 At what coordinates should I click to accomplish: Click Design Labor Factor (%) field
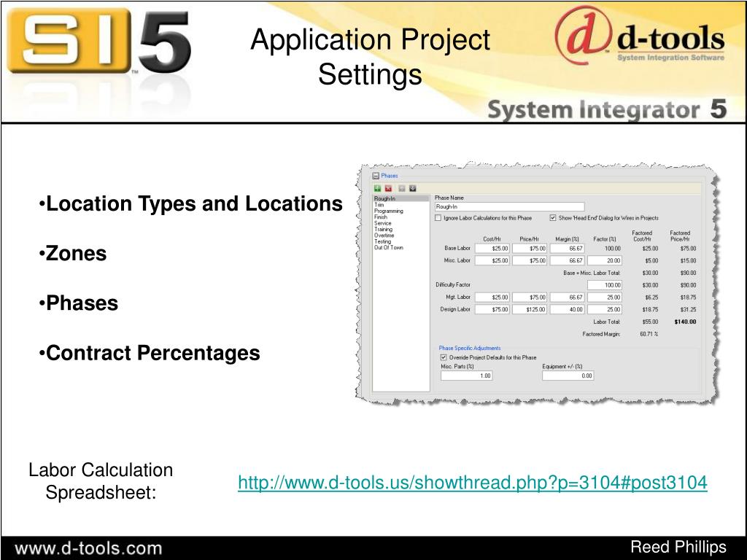pyautogui.click(x=605, y=309)
